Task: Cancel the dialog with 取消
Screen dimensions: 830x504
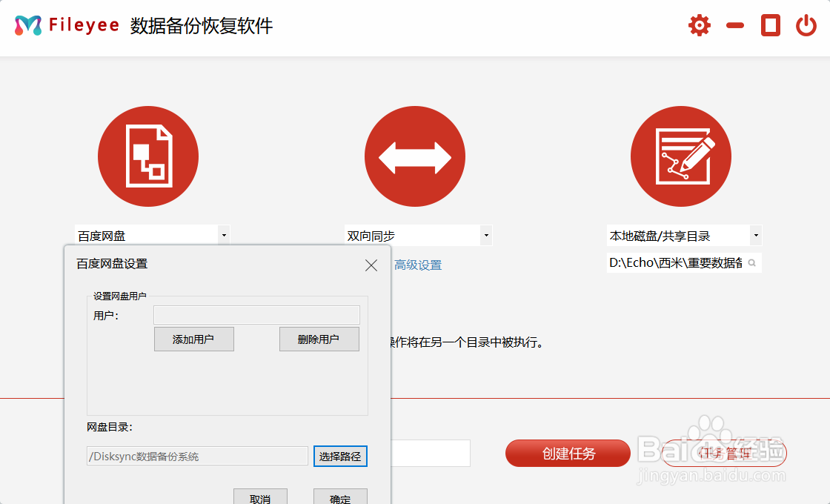Action: 260,497
